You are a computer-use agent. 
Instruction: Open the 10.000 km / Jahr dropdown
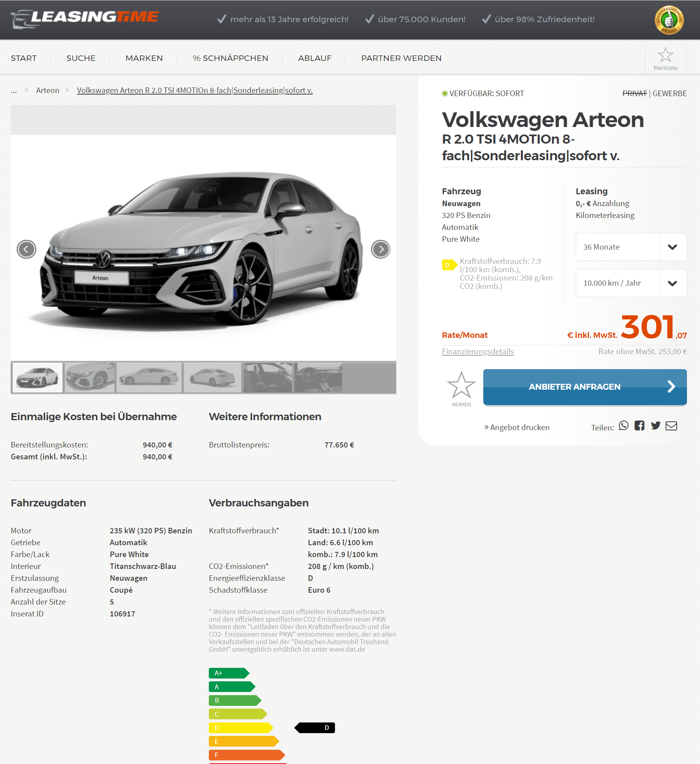[x=631, y=283]
